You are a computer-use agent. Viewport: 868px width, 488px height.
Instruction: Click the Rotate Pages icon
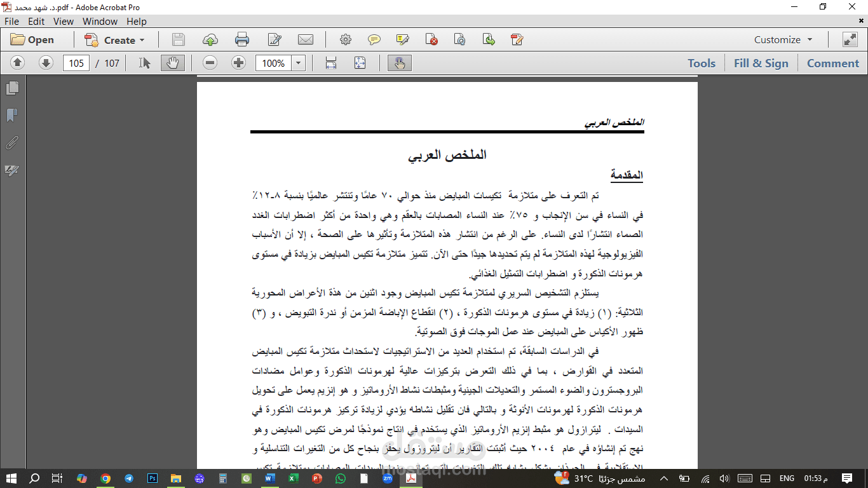coord(460,40)
